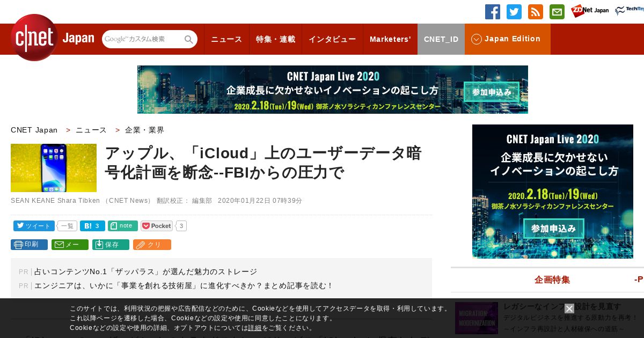Click the search magnifier icon
Viewport: 644px width, 338px height.
(189, 39)
